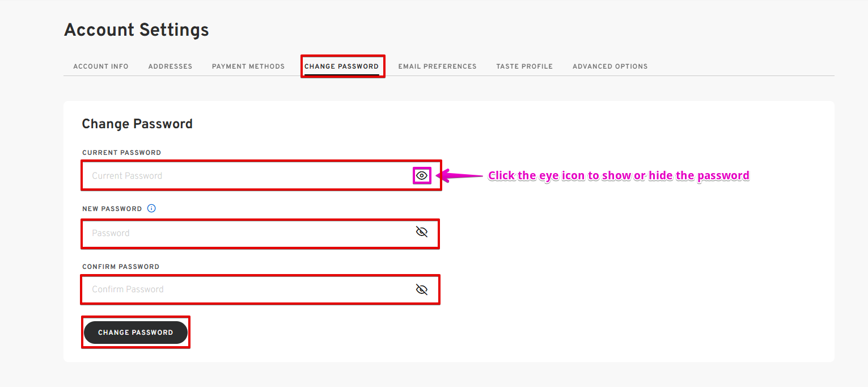Select the Change Password tab
868x387 pixels.
pos(341,66)
